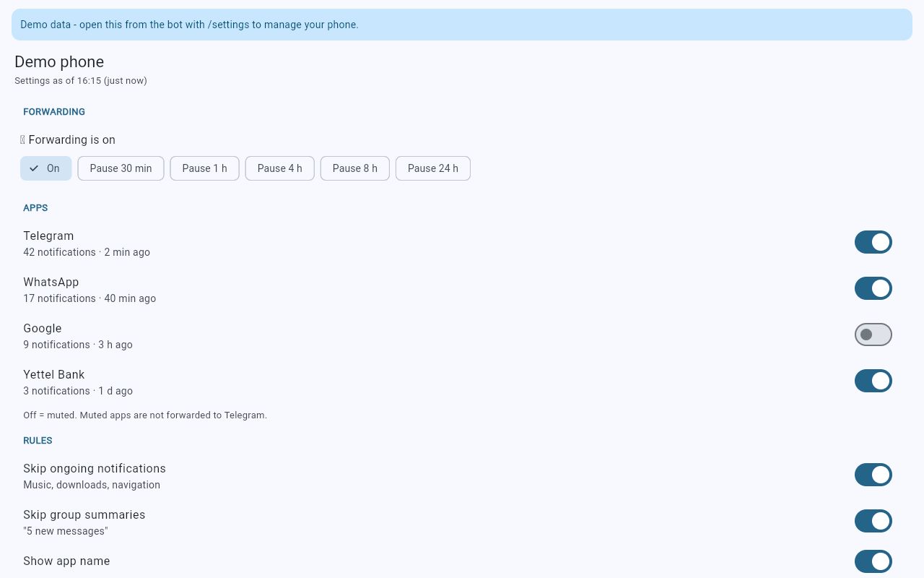
Task: Click the Yettel Bank app name
Action: [x=54, y=375]
